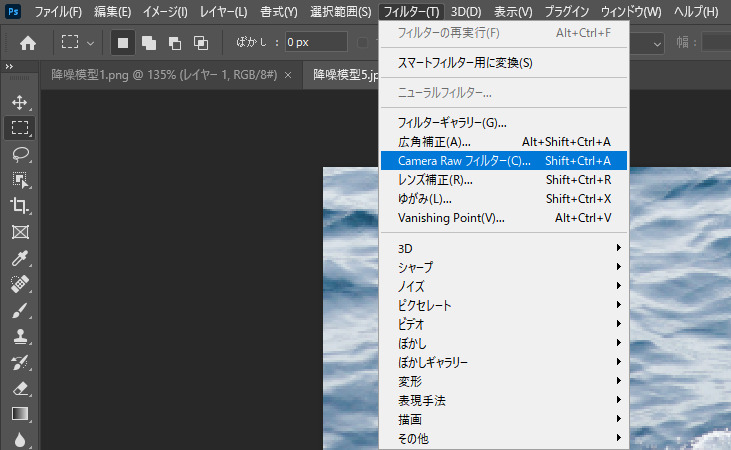Select the Move tool
731x450 pixels.
pyautogui.click(x=19, y=102)
